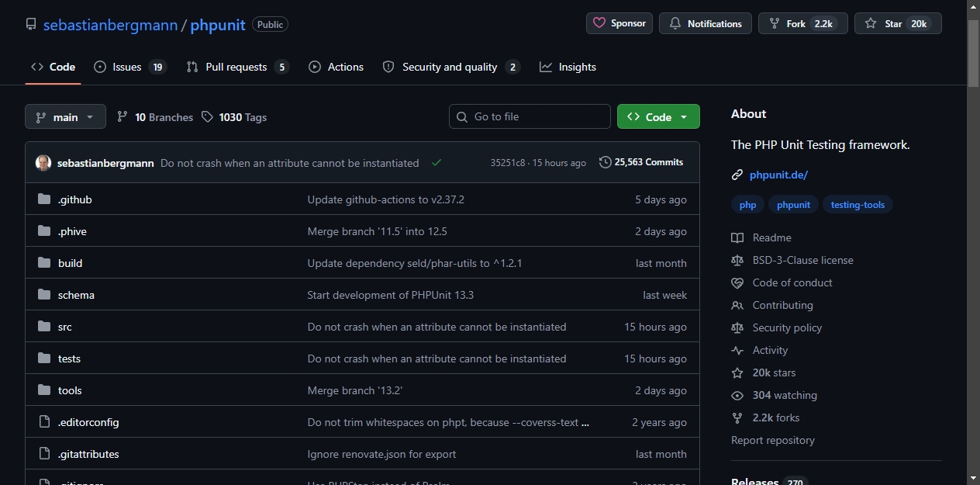Click the green commit status checkmark

point(437,163)
